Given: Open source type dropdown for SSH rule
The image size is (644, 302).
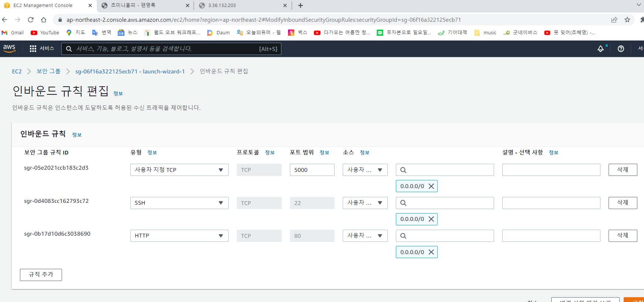Looking at the screenshot, I should [365, 203].
